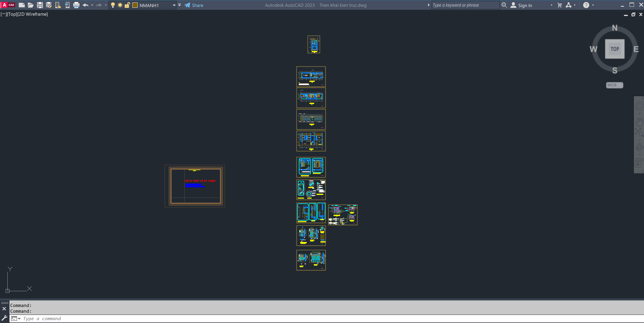Click viewport controls [-] label
644x323 pixels.
click(4, 14)
